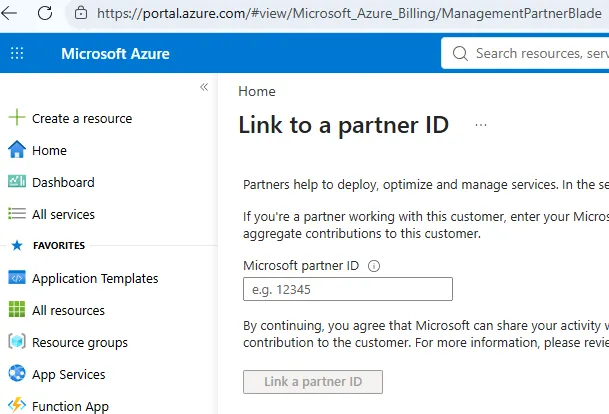Go to Home in the sidebar
This screenshot has height=414, width=609.
coord(49,150)
